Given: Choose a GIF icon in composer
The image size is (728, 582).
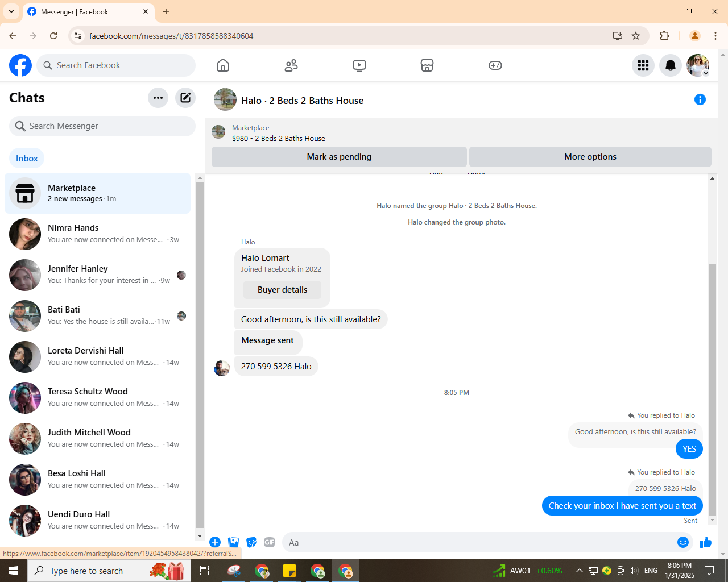Looking at the screenshot, I should [270, 542].
